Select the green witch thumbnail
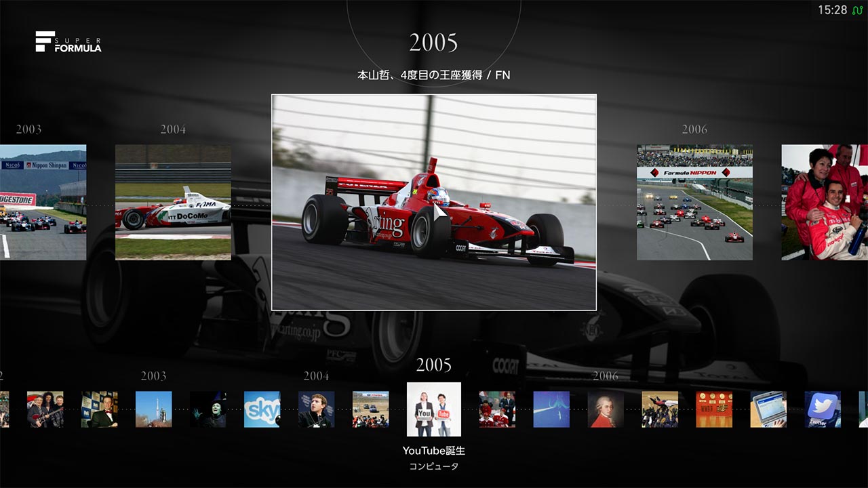Image resolution: width=868 pixels, height=488 pixels. (x=208, y=409)
